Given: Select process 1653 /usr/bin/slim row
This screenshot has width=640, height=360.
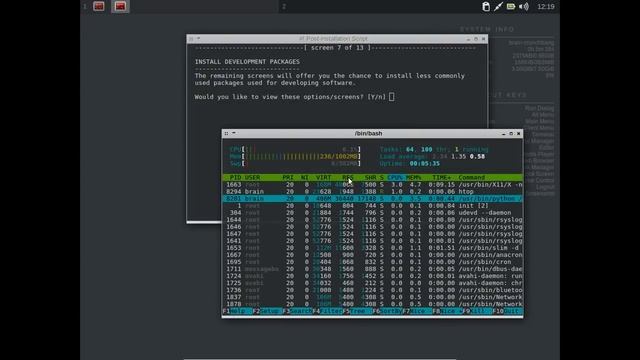Looking at the screenshot, I should pyautogui.click(x=373, y=248).
